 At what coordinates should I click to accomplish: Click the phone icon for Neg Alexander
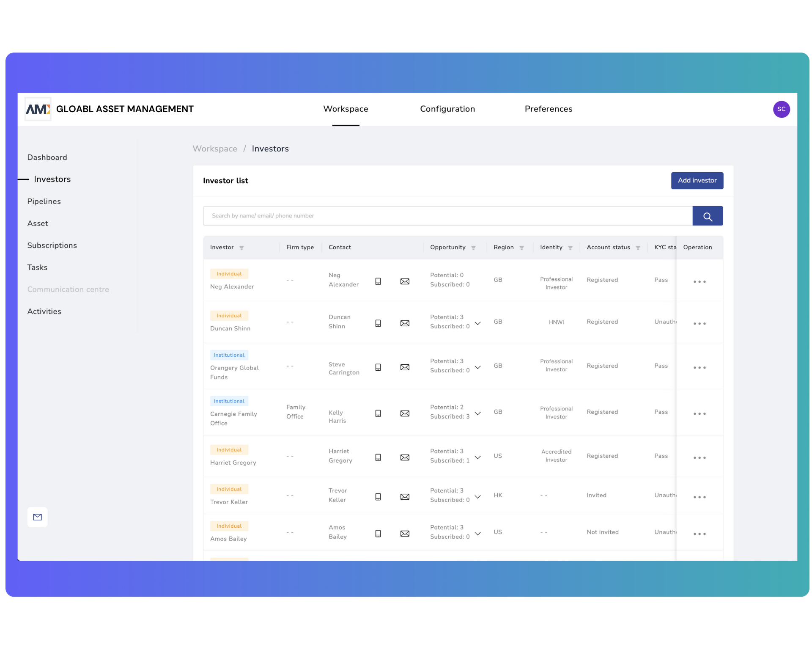pyautogui.click(x=378, y=281)
